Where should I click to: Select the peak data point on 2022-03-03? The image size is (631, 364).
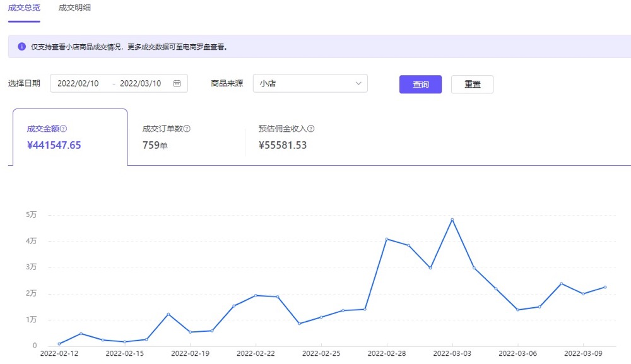click(x=452, y=220)
